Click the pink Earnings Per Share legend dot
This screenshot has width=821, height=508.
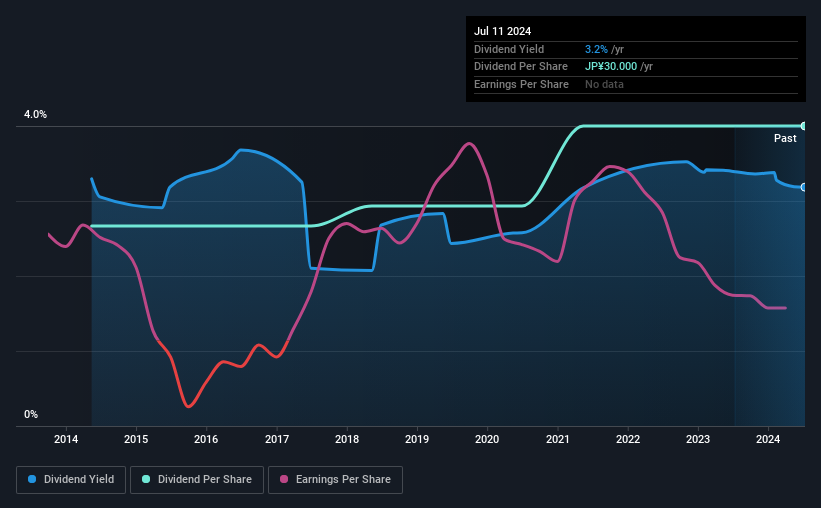coord(284,479)
